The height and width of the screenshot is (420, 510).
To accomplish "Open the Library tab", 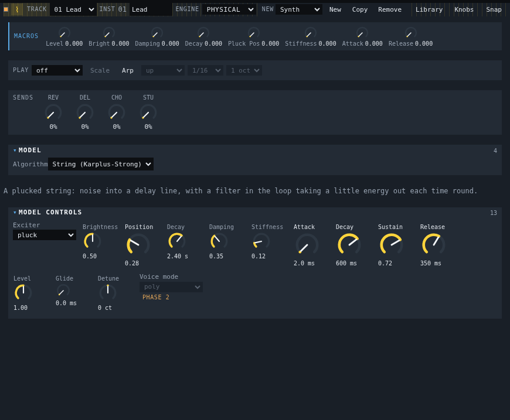I will point(429,9).
